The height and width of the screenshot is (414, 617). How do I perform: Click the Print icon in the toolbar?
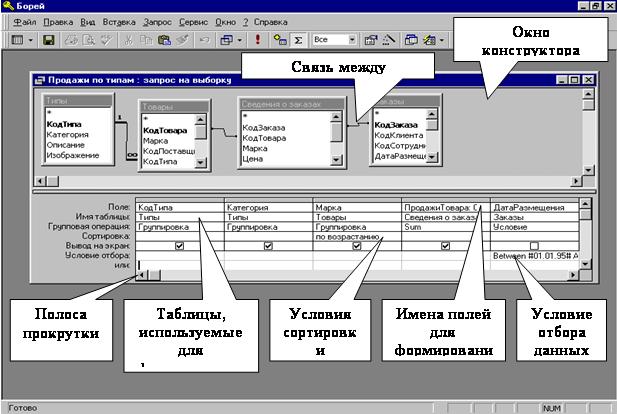pyautogui.click(x=74, y=41)
